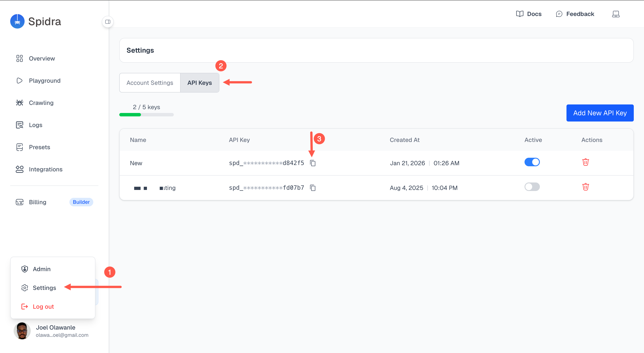Copy the API key ending d842f5
644x353 pixels.
(x=313, y=163)
